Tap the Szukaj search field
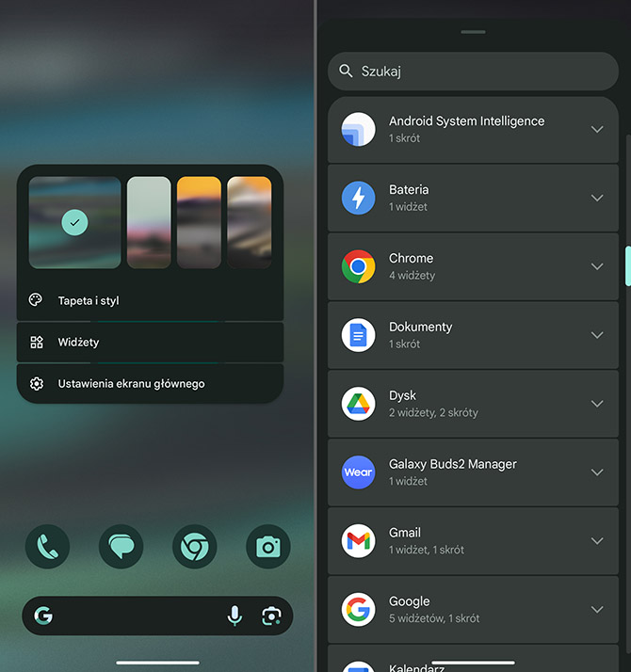631x672 pixels. pos(473,72)
